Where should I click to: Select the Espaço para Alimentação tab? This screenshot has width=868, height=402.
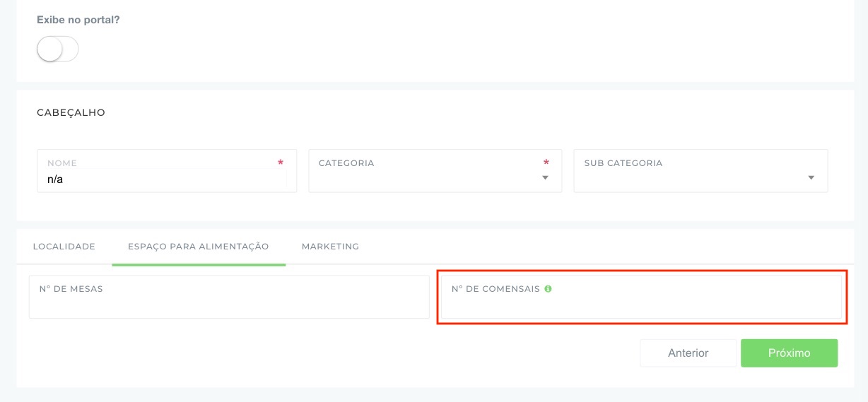tap(198, 247)
